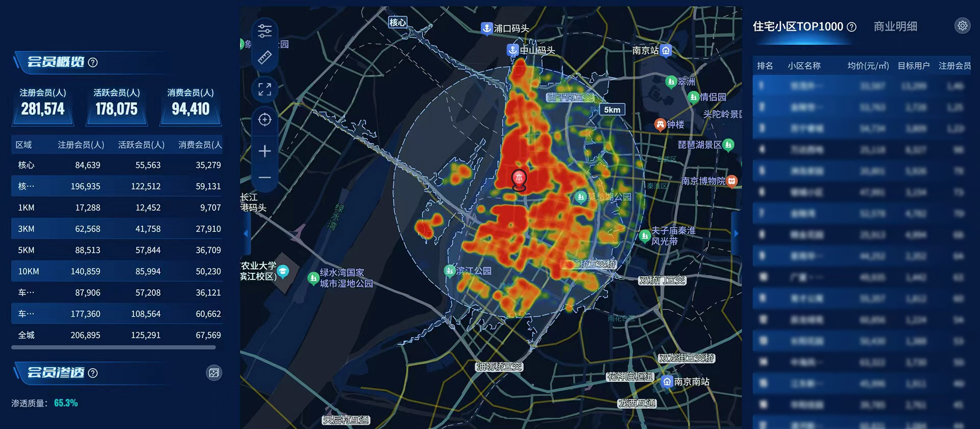Viewport: 980px width, 429px height.
Task: Click the horizontal scrollbar under member table
Action: [113, 347]
